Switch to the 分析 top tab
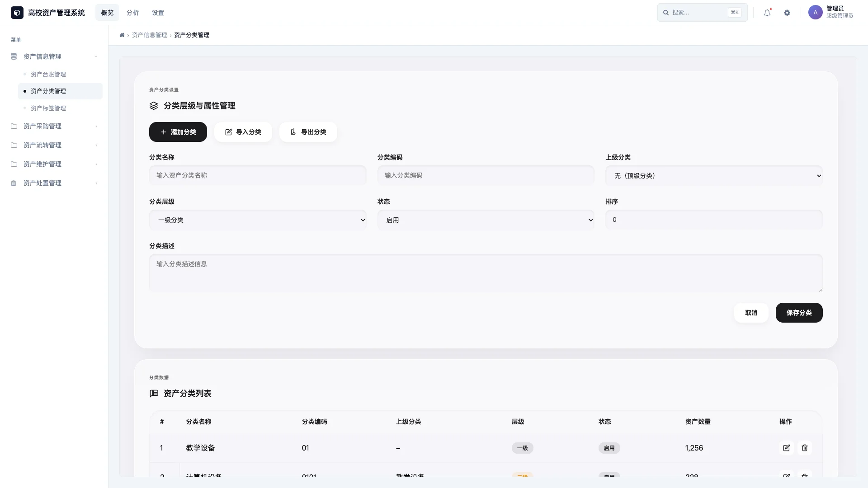The height and width of the screenshot is (488, 868). pos(132,13)
